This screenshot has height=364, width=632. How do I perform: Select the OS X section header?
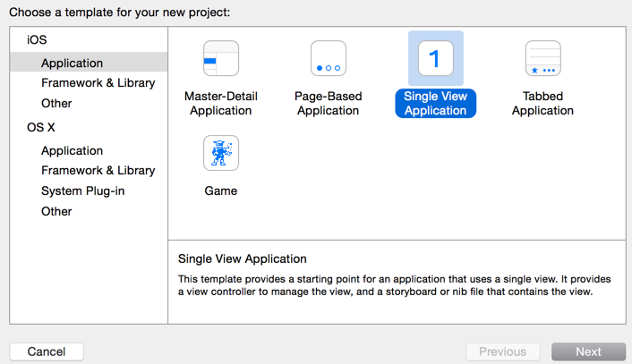pos(40,128)
